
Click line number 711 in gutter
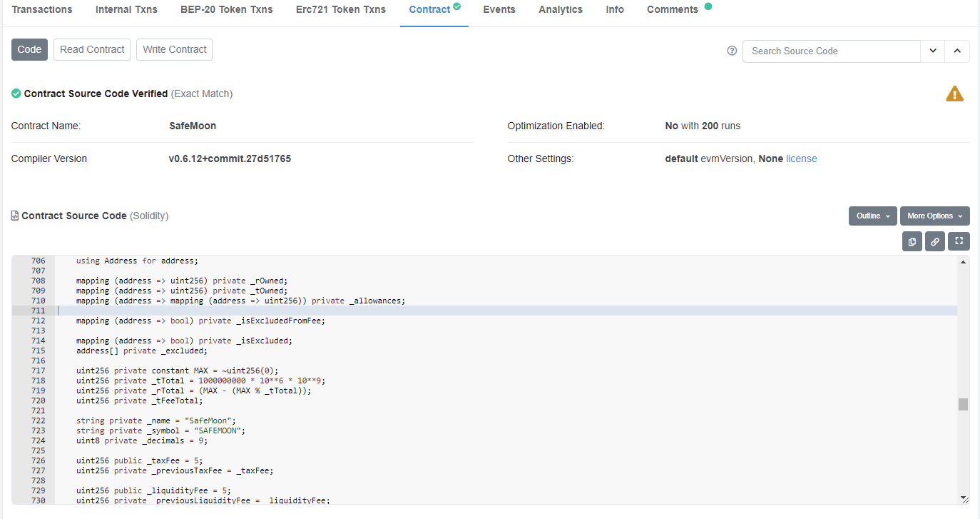[x=39, y=311]
